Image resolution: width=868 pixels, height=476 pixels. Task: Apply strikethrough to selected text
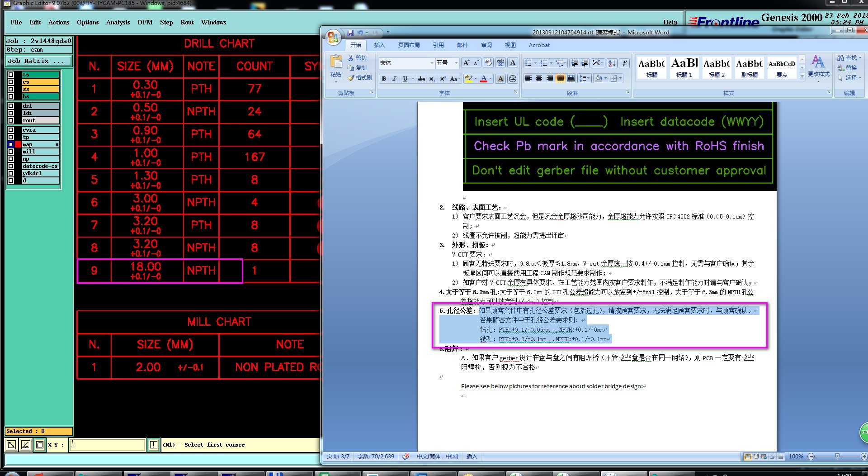pyautogui.click(x=421, y=79)
